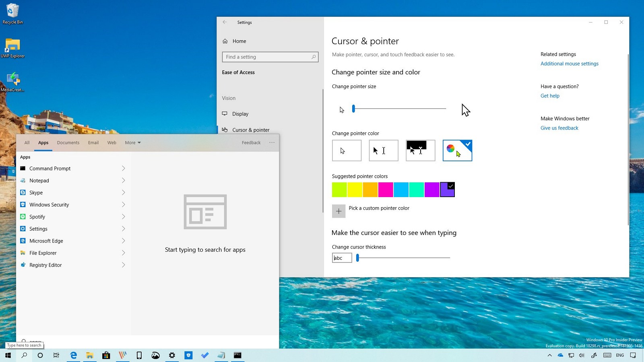The height and width of the screenshot is (362, 644).
Task: Switch to the Documents search tab
Action: (68, 143)
